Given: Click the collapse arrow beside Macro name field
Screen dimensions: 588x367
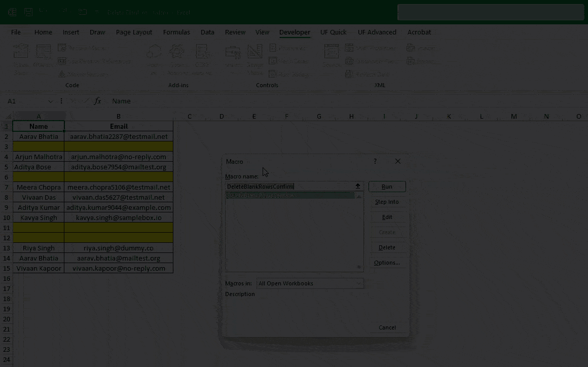Looking at the screenshot, I should pyautogui.click(x=357, y=187).
